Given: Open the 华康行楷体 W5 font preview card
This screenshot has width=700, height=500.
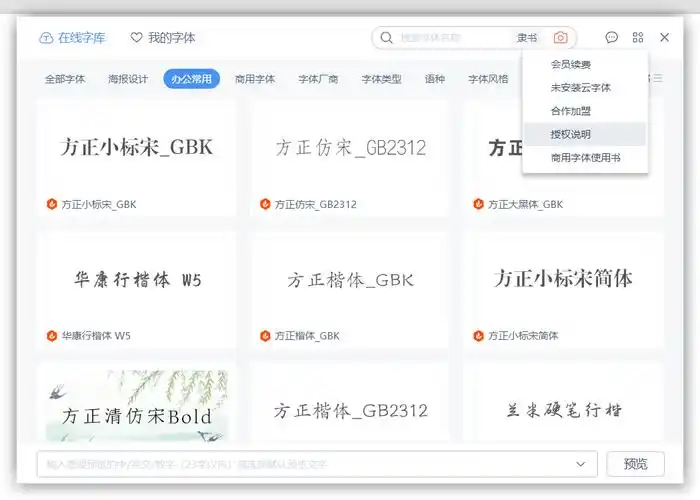Looking at the screenshot, I should point(137,290).
